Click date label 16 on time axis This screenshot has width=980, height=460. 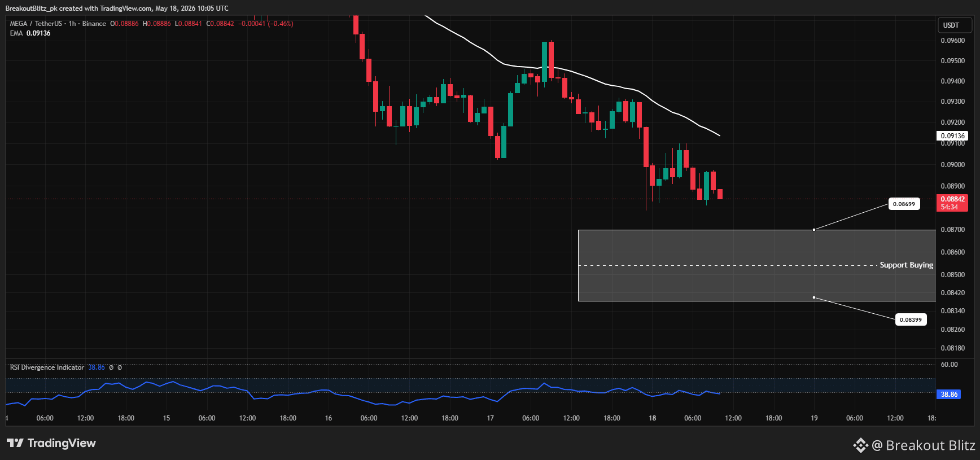[x=329, y=418]
